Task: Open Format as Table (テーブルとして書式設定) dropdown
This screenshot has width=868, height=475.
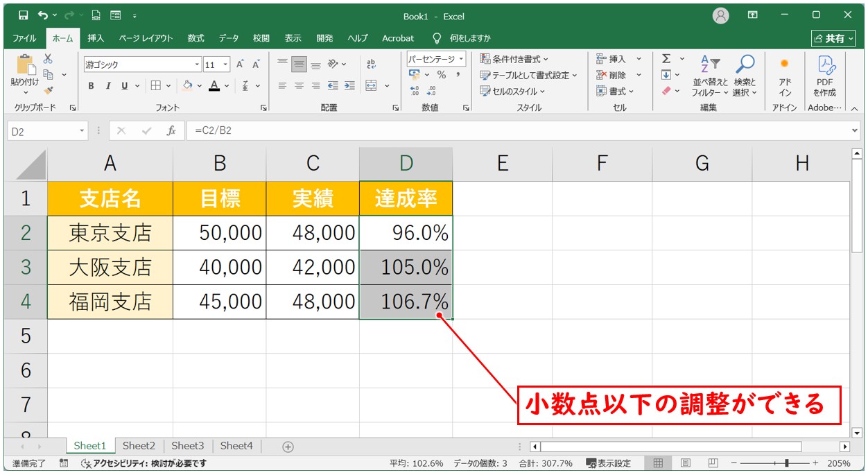Action: tap(529, 75)
